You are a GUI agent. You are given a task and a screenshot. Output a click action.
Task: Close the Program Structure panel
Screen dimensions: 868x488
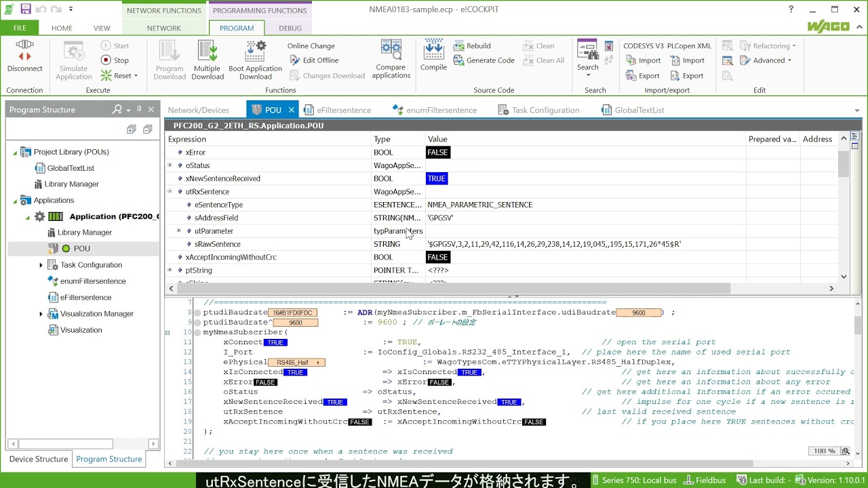pos(151,110)
